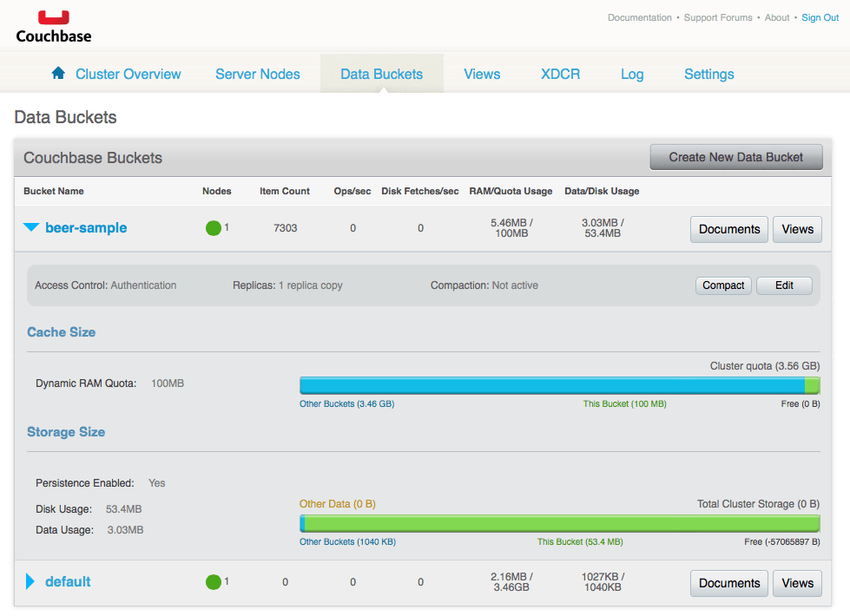Open the Cluster Overview tab

point(128,75)
